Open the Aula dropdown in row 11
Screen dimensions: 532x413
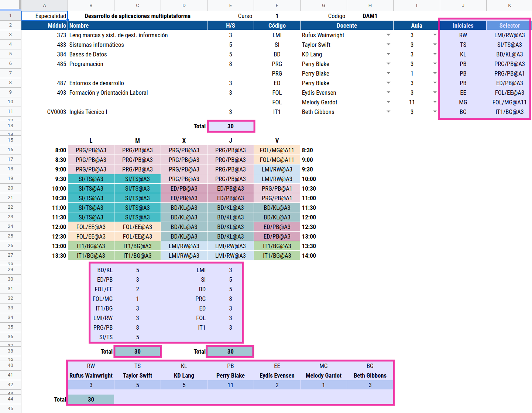(435, 112)
